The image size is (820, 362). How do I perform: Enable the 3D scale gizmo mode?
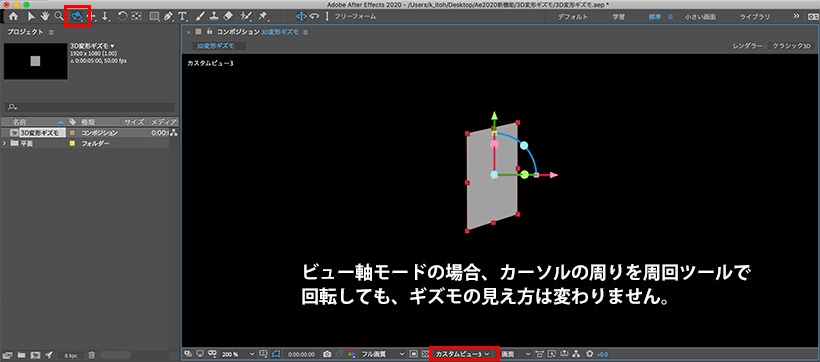click(x=327, y=16)
